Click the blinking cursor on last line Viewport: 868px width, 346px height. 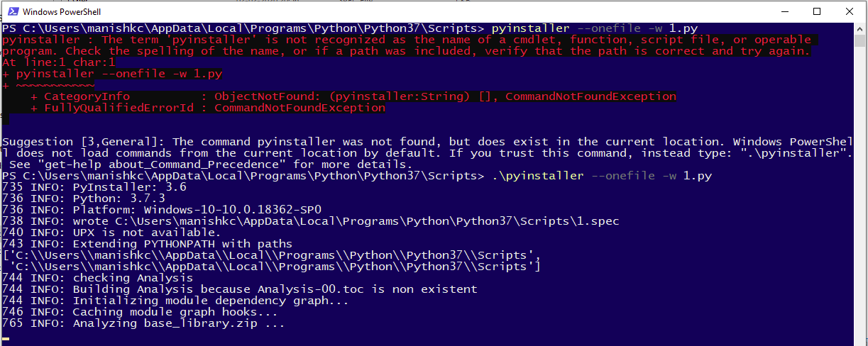pyautogui.click(x=6, y=340)
